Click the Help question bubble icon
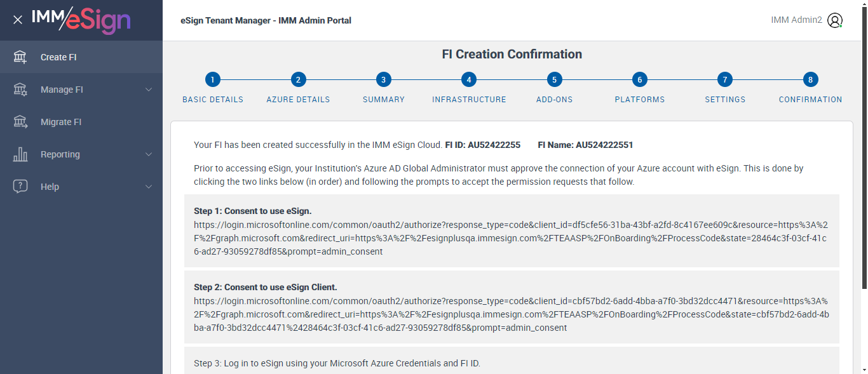 pos(20,187)
